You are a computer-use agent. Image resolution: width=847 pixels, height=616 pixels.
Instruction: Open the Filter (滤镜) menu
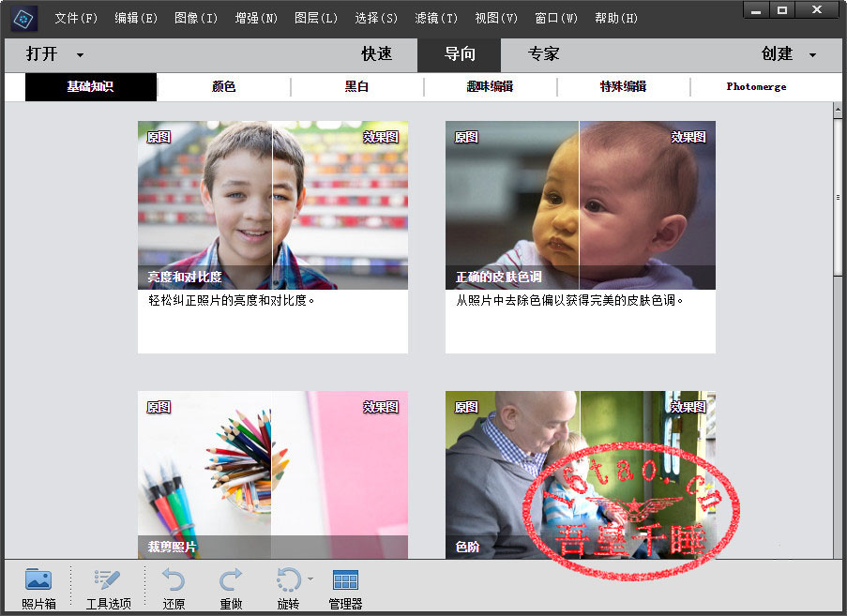436,18
